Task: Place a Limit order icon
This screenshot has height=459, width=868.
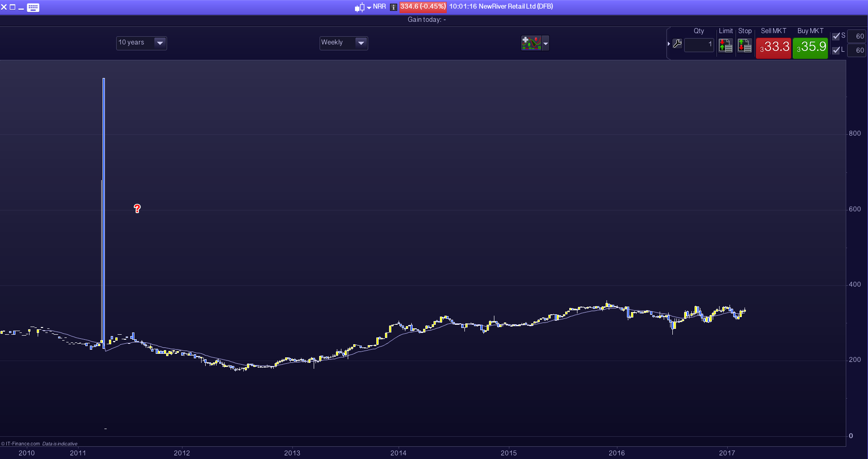Action: click(x=725, y=46)
